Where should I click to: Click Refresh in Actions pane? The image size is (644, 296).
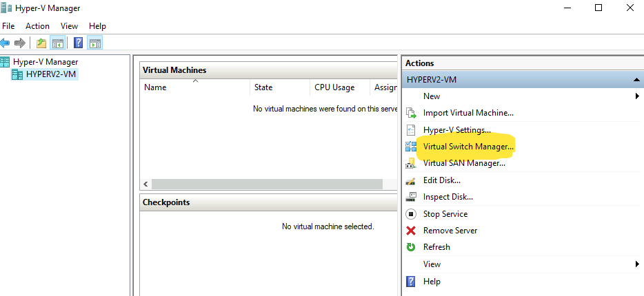coord(436,247)
